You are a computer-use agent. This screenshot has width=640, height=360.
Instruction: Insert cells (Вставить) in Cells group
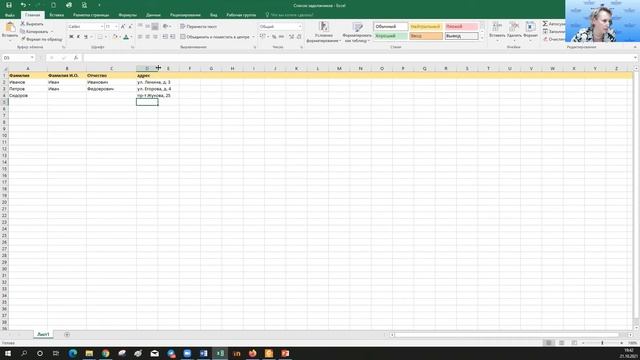[497, 31]
